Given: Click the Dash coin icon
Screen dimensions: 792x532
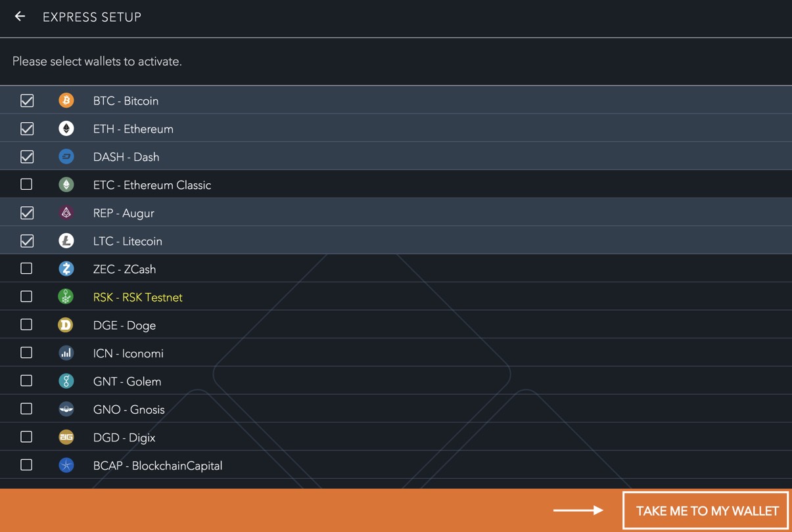Looking at the screenshot, I should [66, 157].
